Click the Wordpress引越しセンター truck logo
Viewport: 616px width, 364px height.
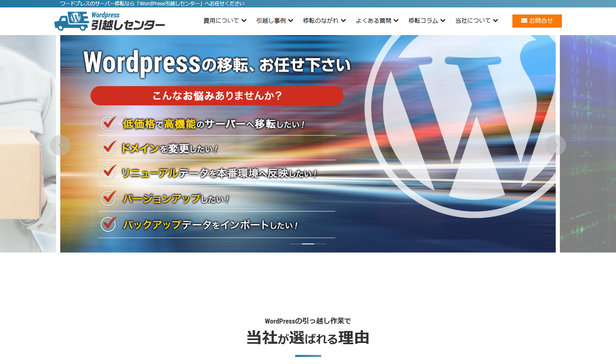(109, 21)
